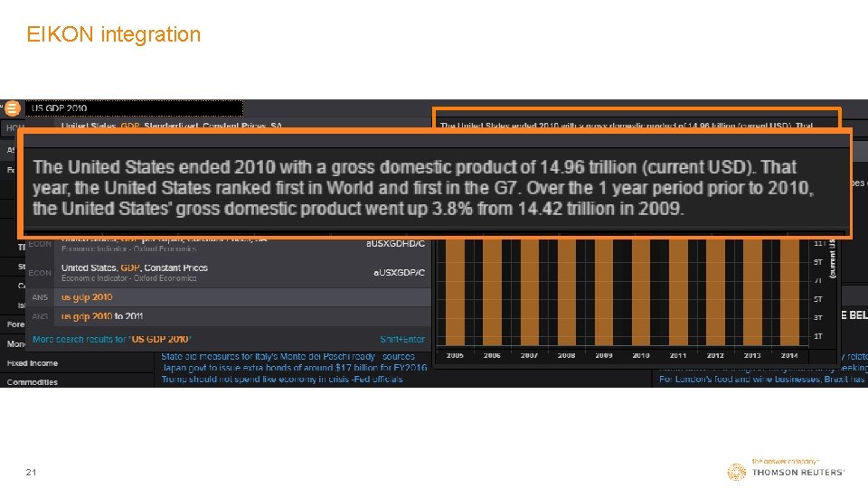This screenshot has width=868, height=488.
Task: Click the 2005 bar in GDP chart
Action: click(455, 292)
